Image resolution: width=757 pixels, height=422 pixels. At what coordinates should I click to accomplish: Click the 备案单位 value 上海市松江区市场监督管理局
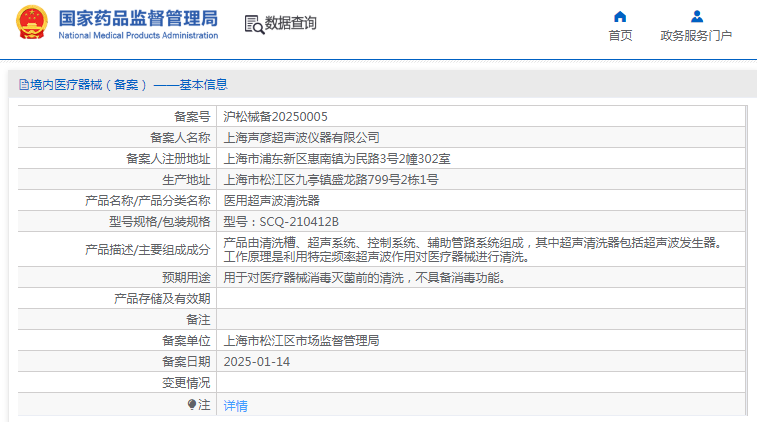pyautogui.click(x=301, y=340)
